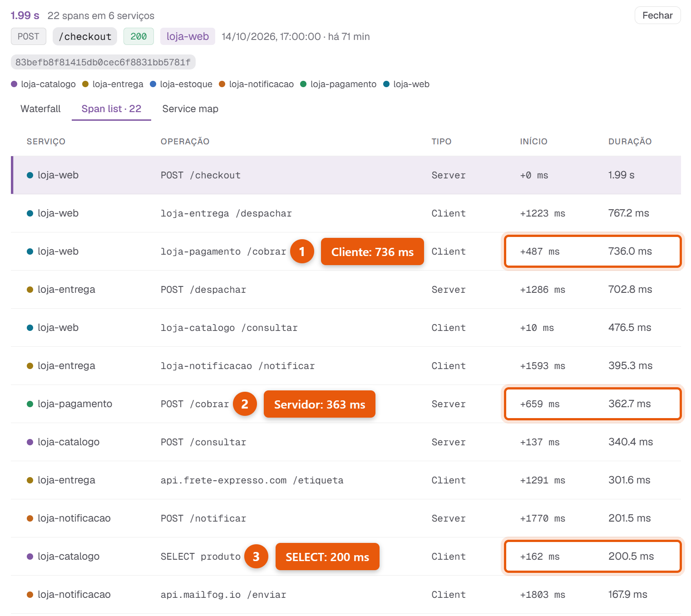Click the 200 status code badge

tap(138, 36)
